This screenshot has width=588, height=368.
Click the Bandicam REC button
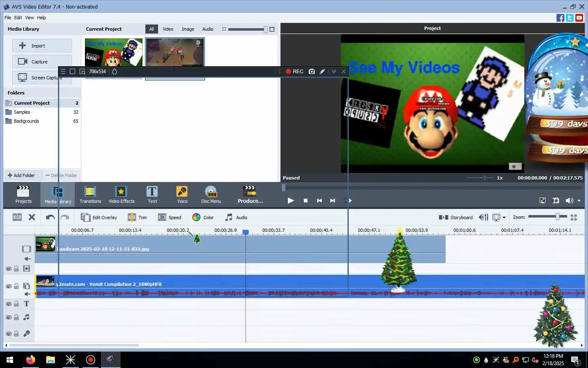(x=294, y=71)
